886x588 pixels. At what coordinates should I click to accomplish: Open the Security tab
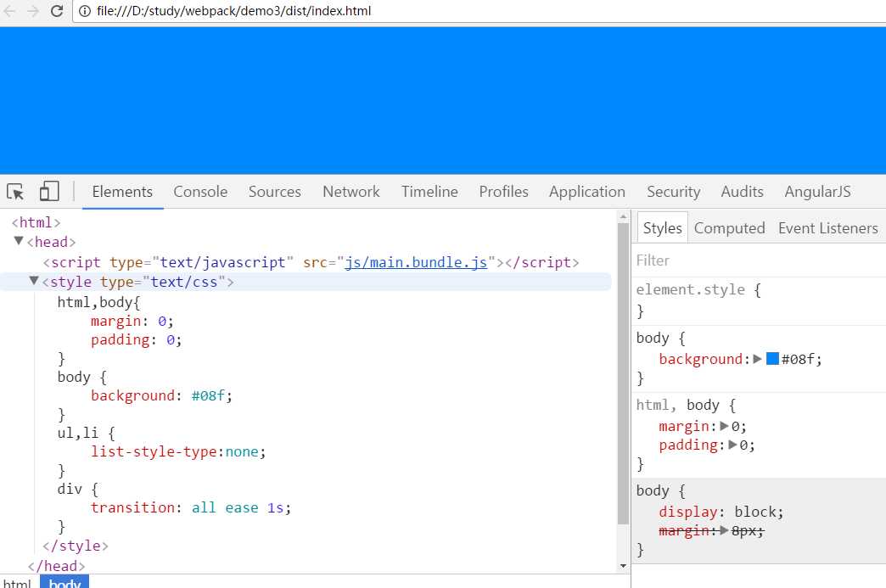673,192
